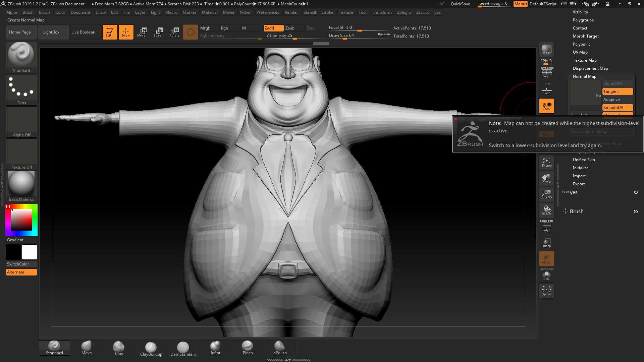Screen dimensions: 644x362
Task: Expand the Brush palette in tray
Action: coord(577,212)
